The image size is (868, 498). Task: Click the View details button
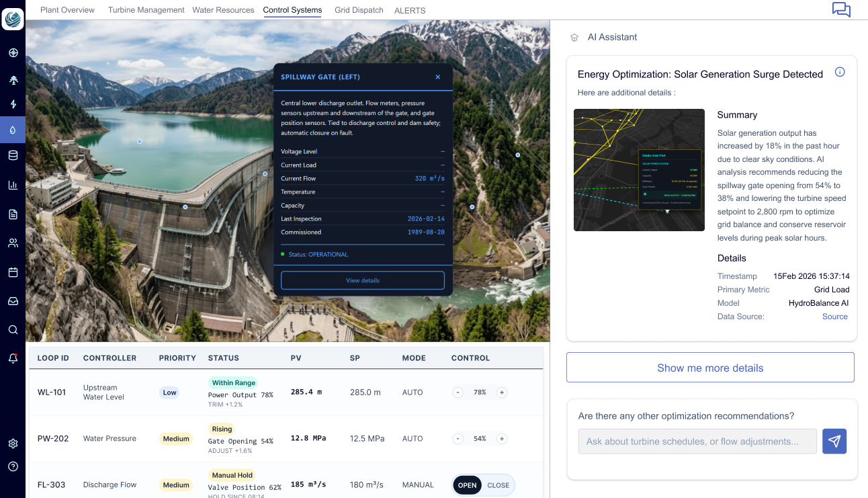[x=363, y=280]
